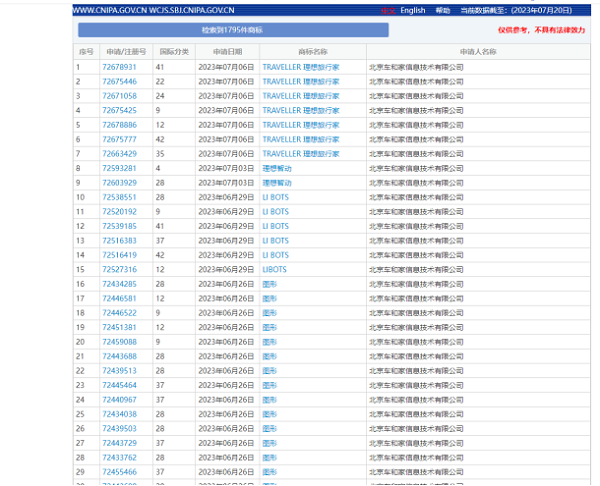Open application number 72678931
This screenshot has height=486, width=600.
[119, 67]
